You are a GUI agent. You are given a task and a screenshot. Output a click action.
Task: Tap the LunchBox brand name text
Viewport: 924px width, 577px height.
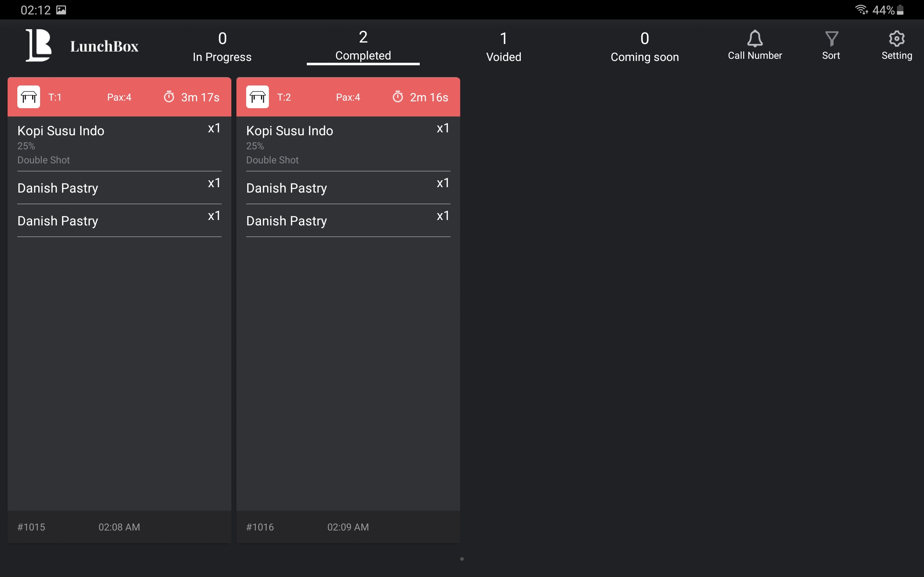click(104, 46)
